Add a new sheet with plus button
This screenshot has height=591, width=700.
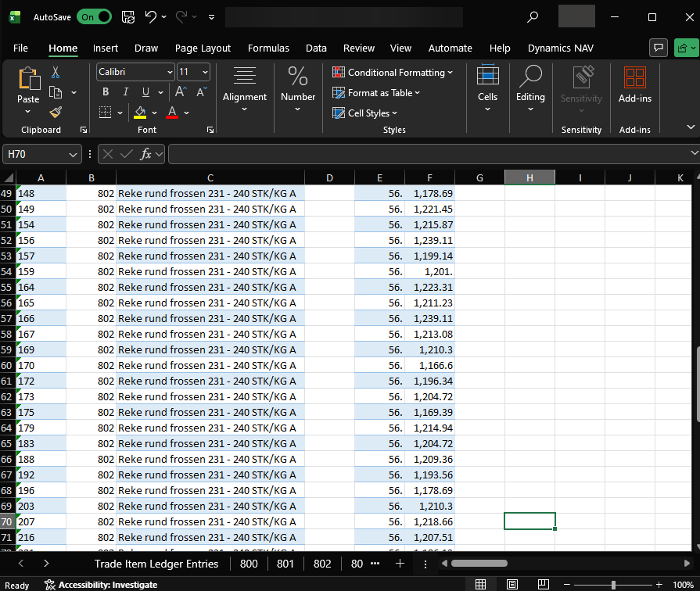point(400,563)
